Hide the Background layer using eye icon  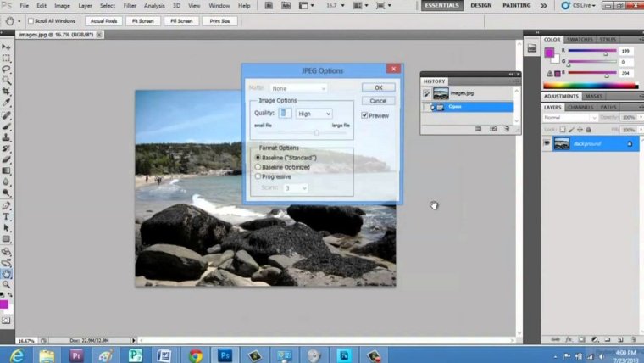[547, 144]
